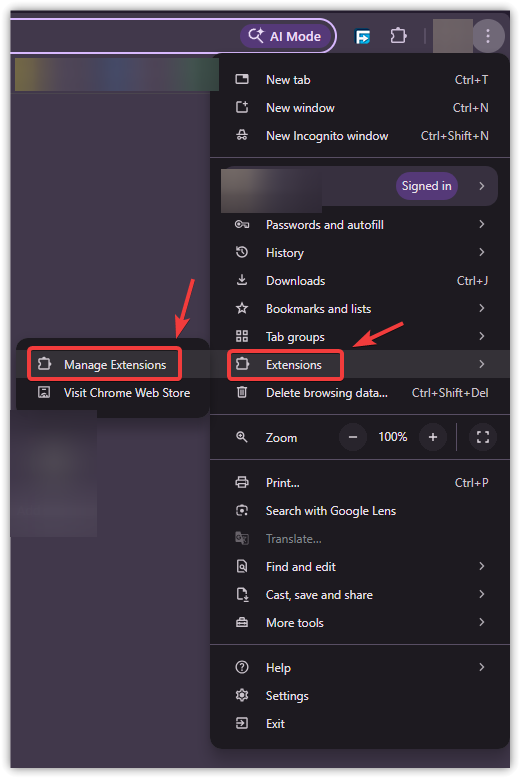Click the Cast, save and share icon
The image size is (520, 778).
point(243,594)
